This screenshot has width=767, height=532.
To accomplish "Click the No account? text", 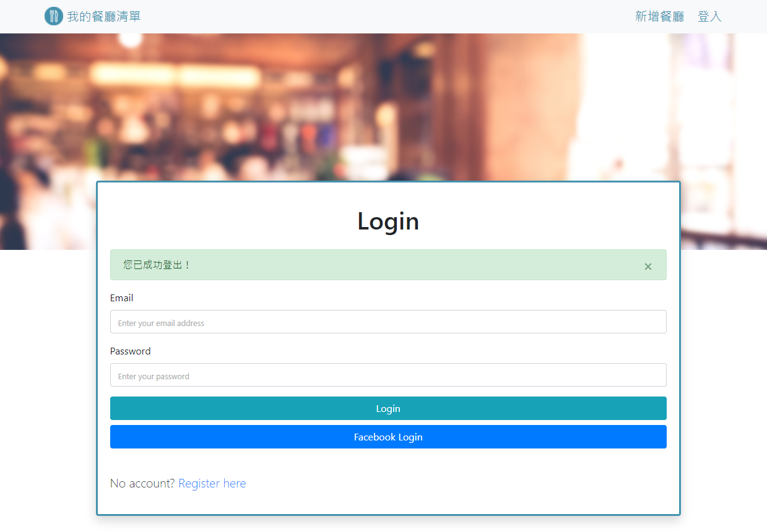I will click(142, 483).
